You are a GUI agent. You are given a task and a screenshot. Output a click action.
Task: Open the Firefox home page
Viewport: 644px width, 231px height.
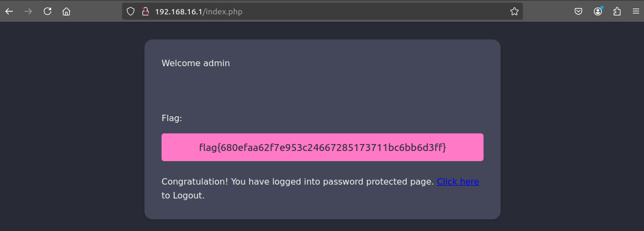pyautogui.click(x=66, y=11)
